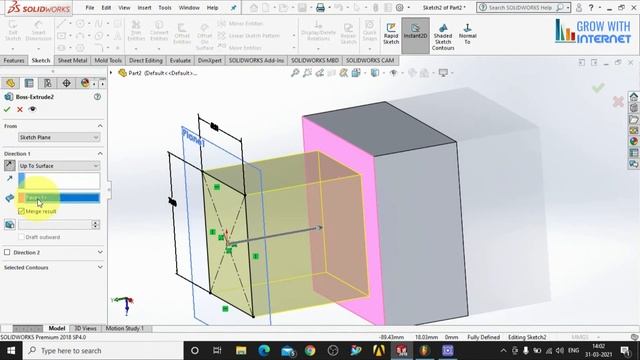
Task: Open the PropertyManager tab icon
Action: coord(29,83)
